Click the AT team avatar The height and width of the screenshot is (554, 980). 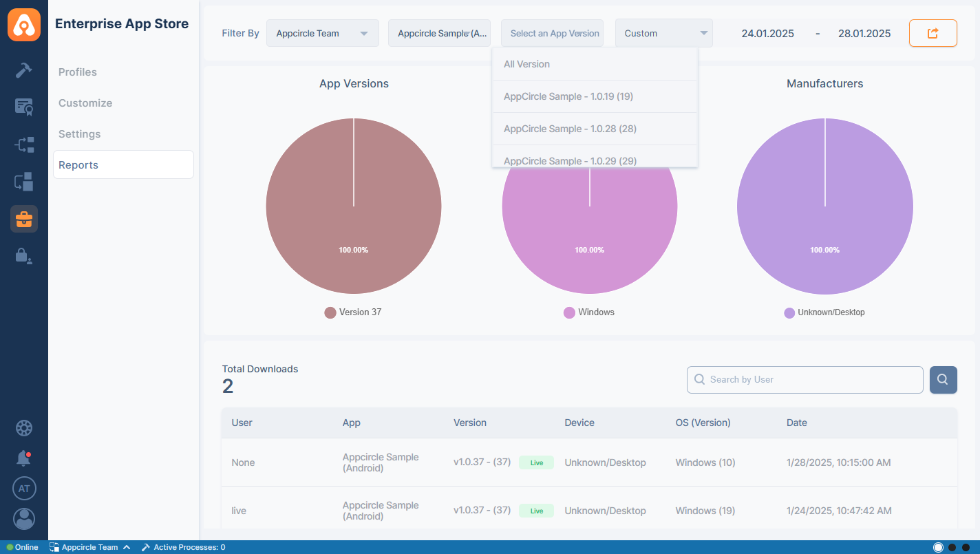[x=24, y=489]
